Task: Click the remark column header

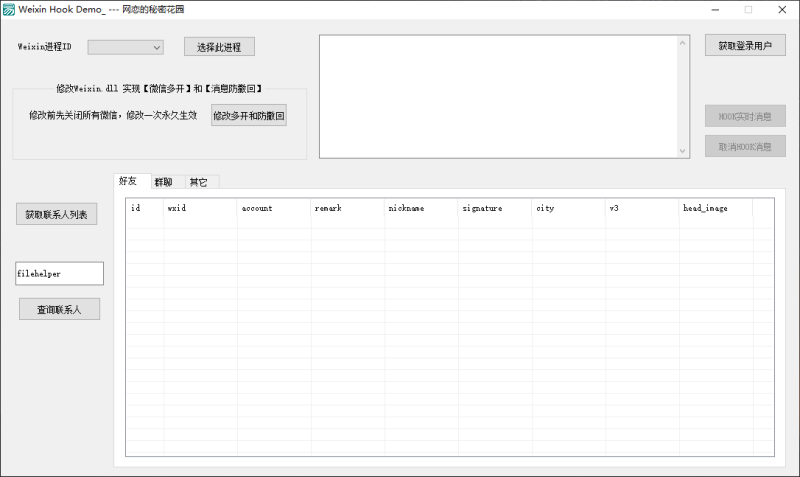Action: (x=347, y=208)
